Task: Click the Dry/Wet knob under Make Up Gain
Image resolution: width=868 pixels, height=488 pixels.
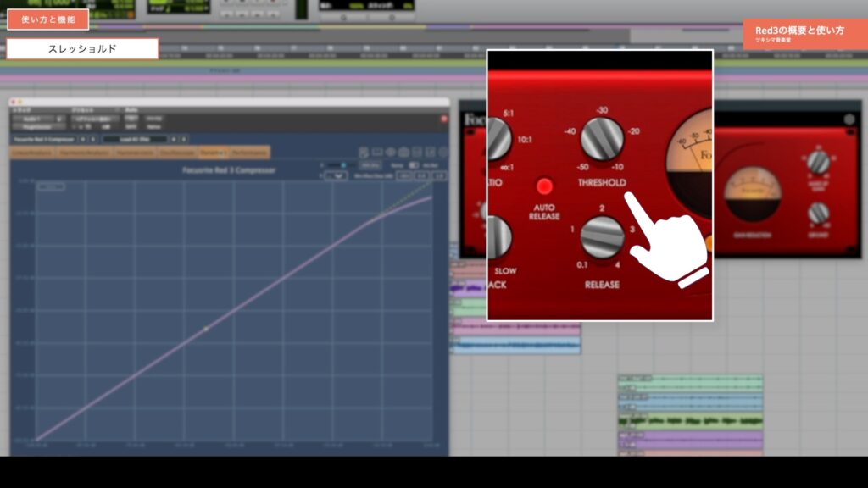Action: pyautogui.click(x=818, y=213)
